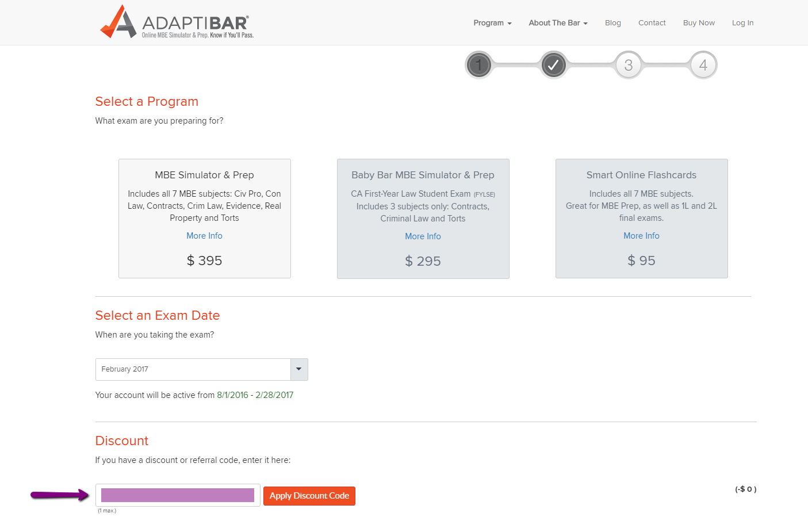Viewport: 808px width, 532px height.
Task: Show More Info for Smart Flashcards
Action: click(641, 236)
